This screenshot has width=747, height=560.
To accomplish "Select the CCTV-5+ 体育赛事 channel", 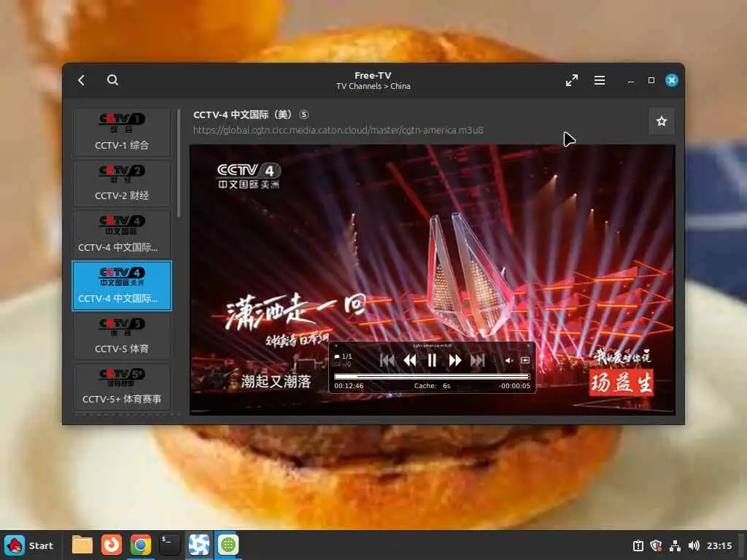I will tap(122, 386).
